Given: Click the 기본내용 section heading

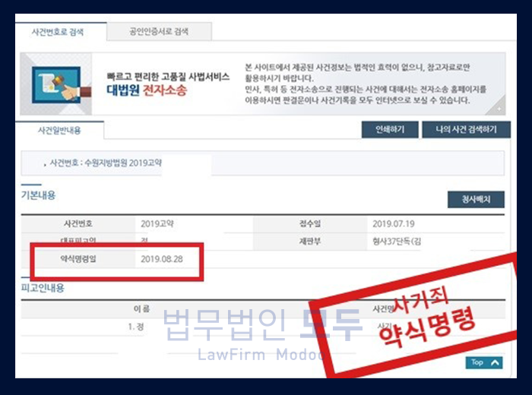Looking at the screenshot, I should tap(38, 195).
